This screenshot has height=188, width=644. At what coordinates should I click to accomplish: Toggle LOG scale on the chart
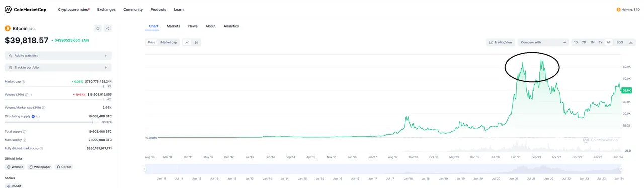[x=620, y=42]
